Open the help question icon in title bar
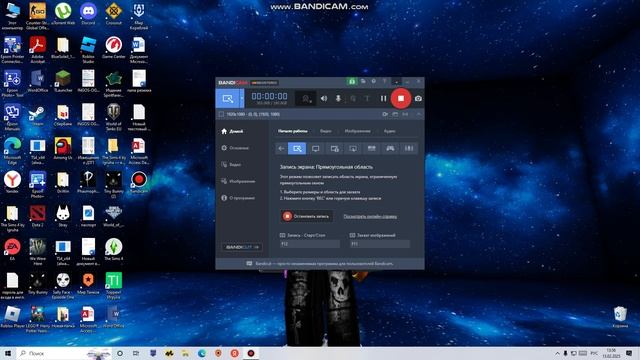 point(384,82)
